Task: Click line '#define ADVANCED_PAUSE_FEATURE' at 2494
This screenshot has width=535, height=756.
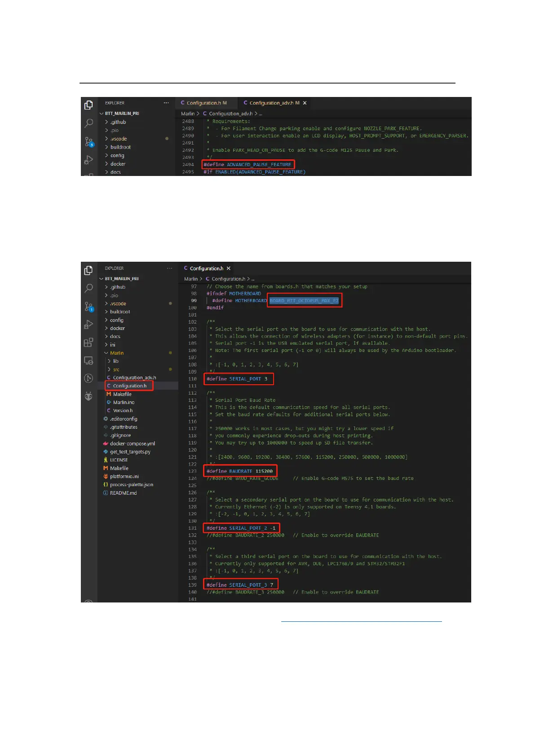Action: (248, 165)
